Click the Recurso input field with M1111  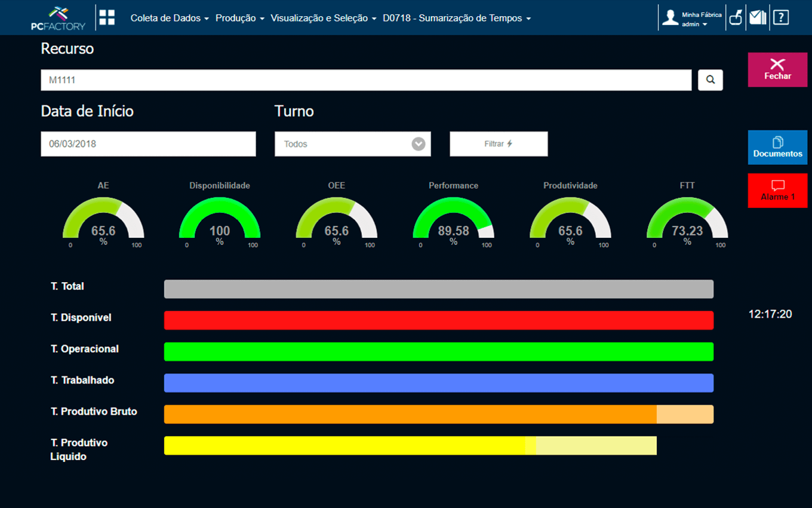pyautogui.click(x=365, y=80)
